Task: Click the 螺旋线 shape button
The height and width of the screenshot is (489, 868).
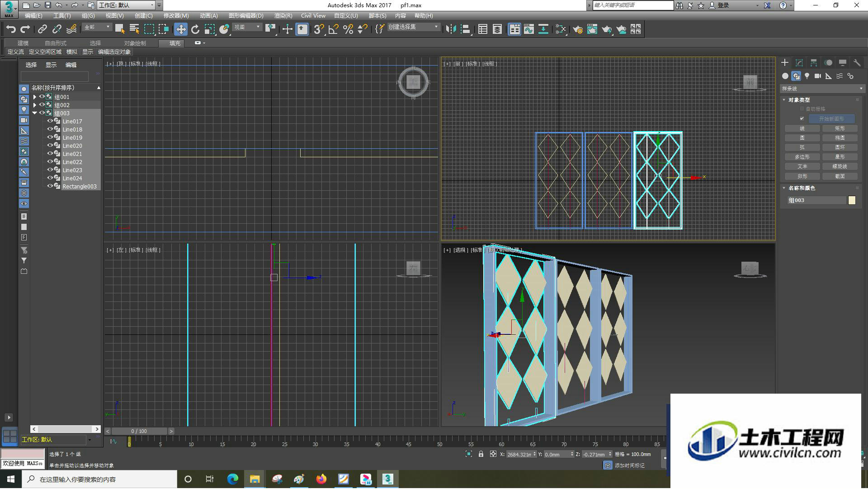Action: click(840, 166)
